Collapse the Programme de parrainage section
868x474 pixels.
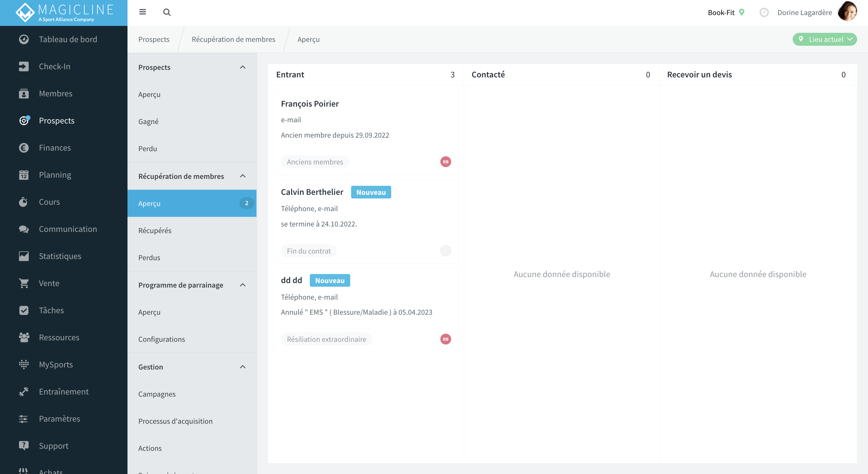point(243,285)
